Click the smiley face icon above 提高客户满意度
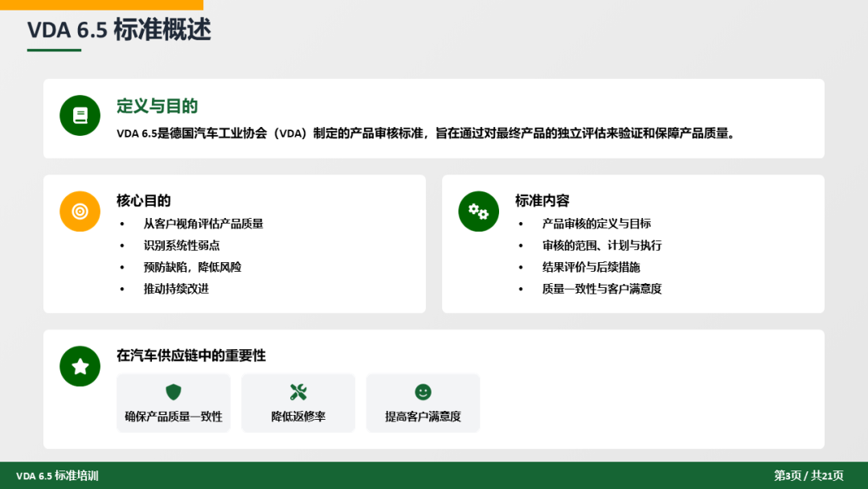The width and height of the screenshot is (868, 489). [x=423, y=392]
